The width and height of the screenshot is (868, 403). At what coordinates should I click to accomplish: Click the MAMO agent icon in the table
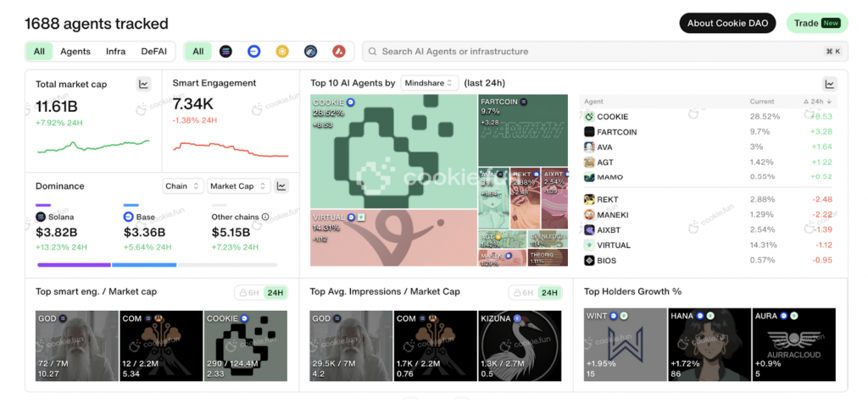pos(589,178)
